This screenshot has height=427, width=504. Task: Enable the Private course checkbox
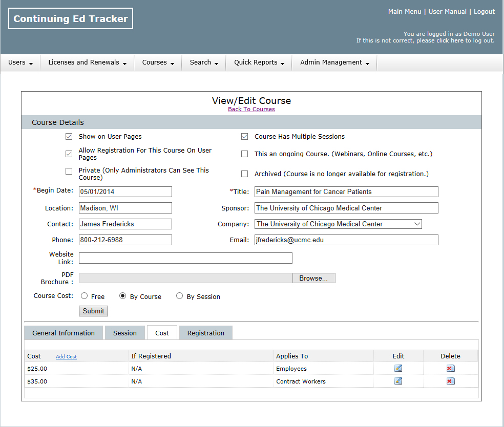pos(69,171)
